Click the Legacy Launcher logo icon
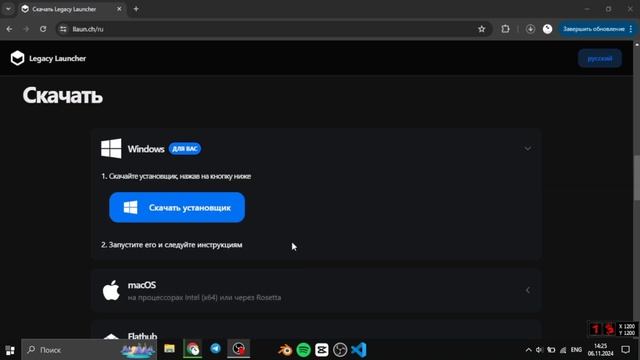 17,58
